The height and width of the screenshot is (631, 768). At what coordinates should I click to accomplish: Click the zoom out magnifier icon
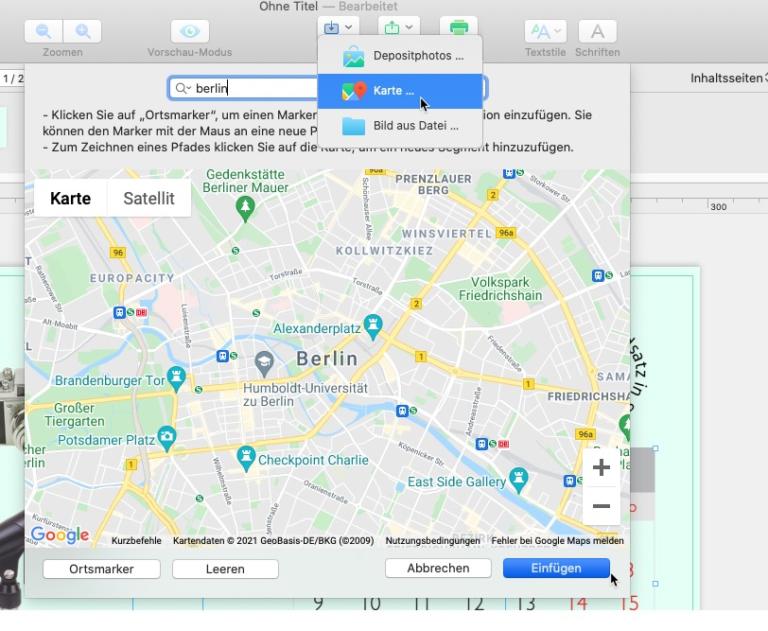44,31
